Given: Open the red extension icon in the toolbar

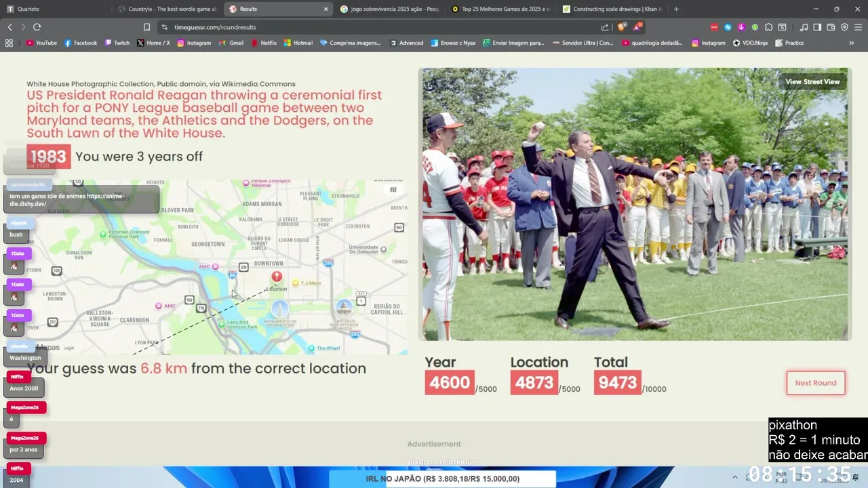Looking at the screenshot, I should coord(714,27).
